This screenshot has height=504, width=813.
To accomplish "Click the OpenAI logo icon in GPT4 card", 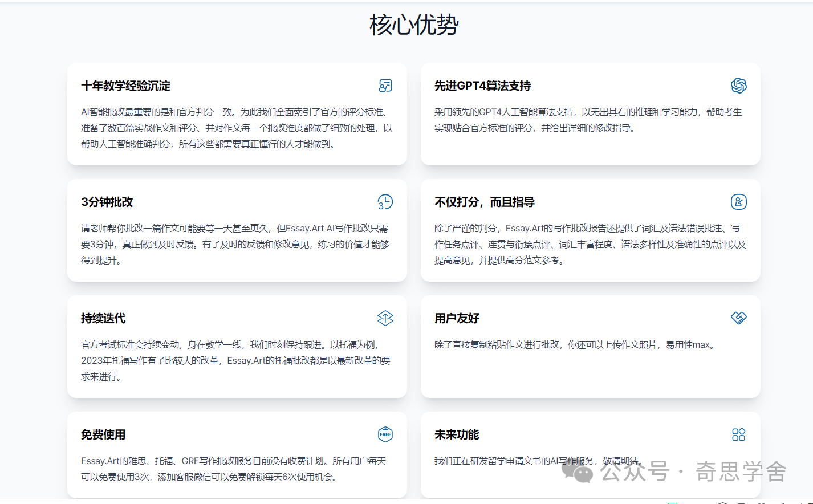I will click(x=738, y=86).
